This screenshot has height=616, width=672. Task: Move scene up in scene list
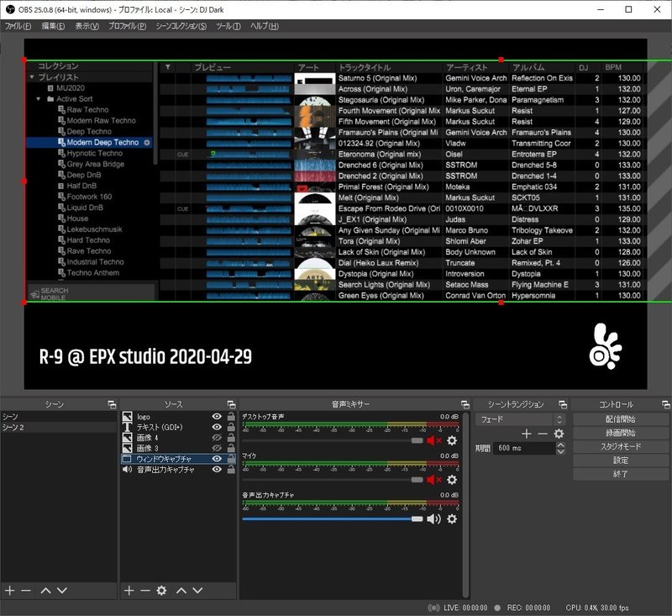46,591
